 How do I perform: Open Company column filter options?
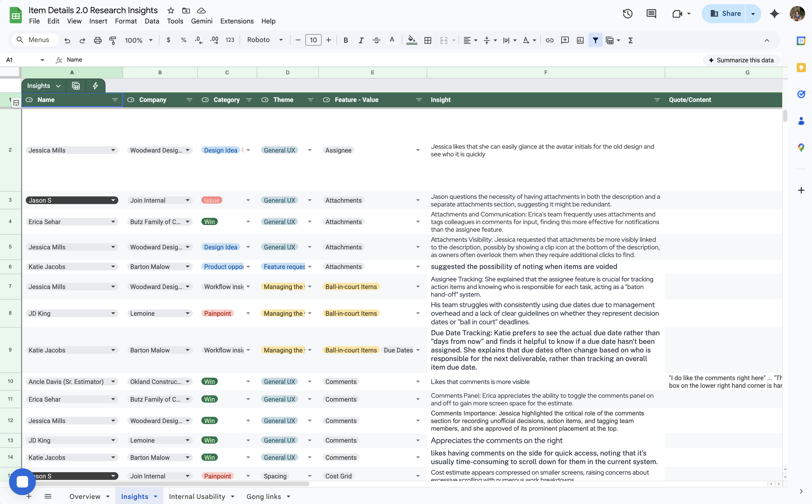[x=189, y=100]
